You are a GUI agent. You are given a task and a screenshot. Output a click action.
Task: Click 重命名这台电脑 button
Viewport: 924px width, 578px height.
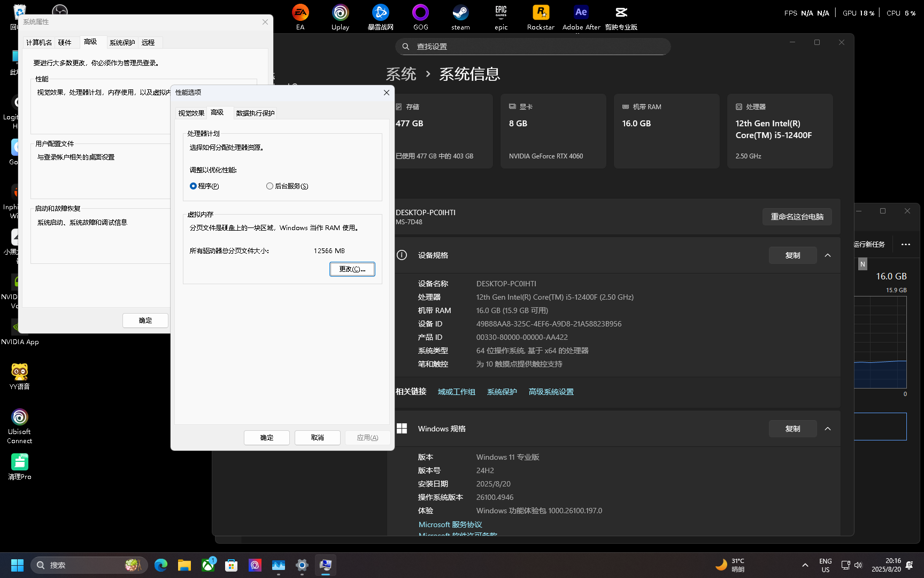(797, 217)
